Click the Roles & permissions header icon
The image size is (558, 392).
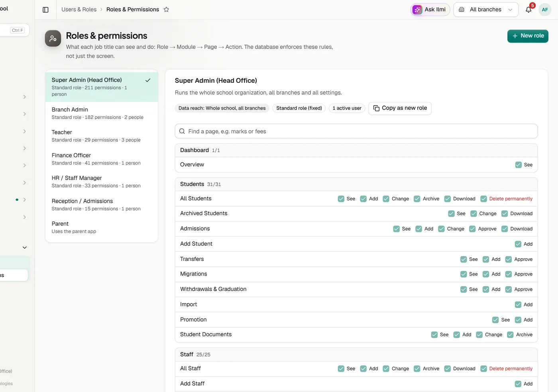(53, 39)
